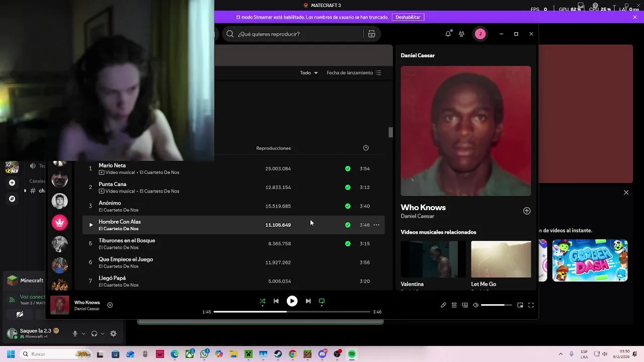This screenshot has height=362, width=644.
Task: Toggle the saved checkmark on Anónimo
Action: point(348,206)
